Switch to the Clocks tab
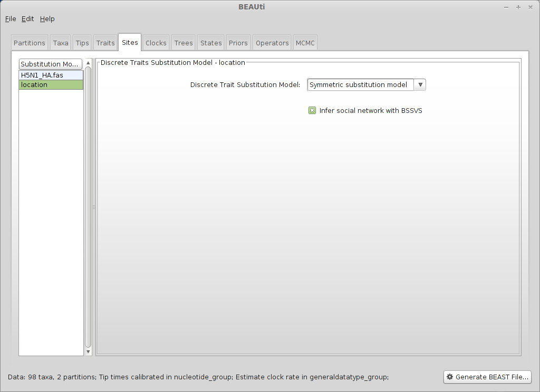Screen dimensions: 540x392 (x=156, y=43)
